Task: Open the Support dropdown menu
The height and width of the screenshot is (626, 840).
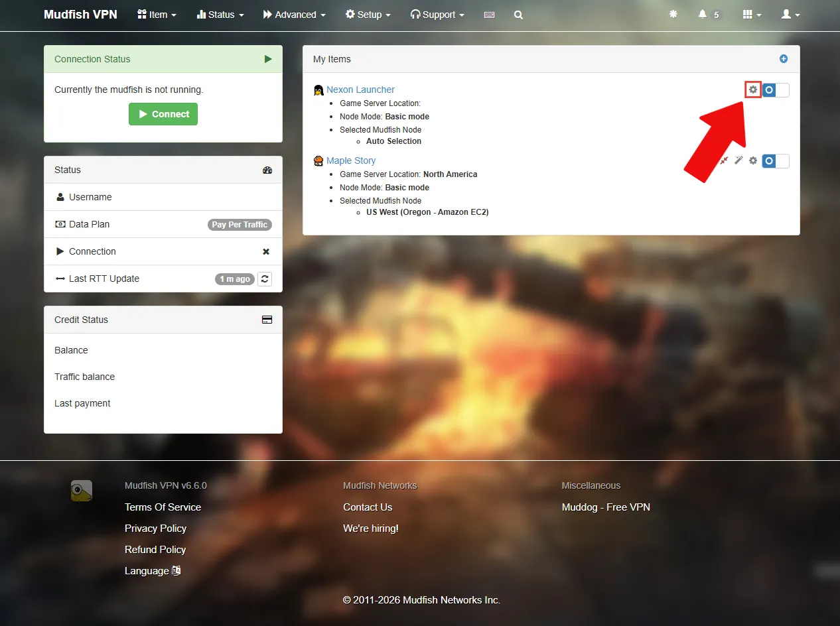Action: point(437,15)
